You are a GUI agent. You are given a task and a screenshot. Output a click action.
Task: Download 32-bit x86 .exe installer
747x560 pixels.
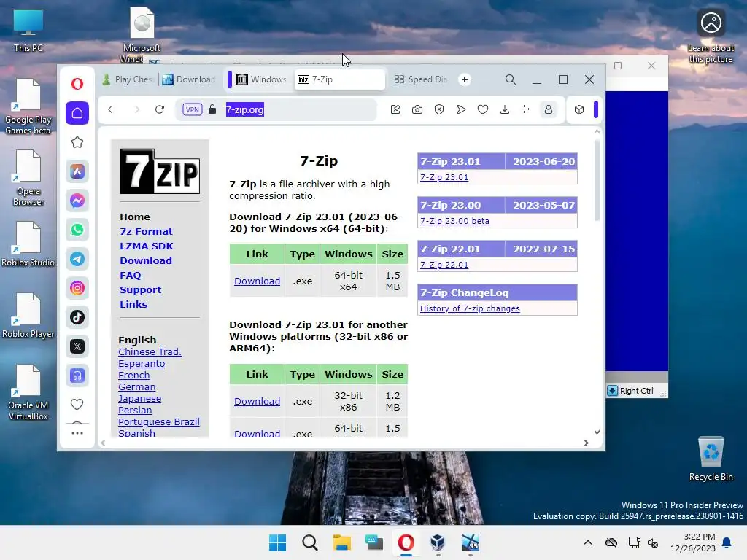(257, 402)
